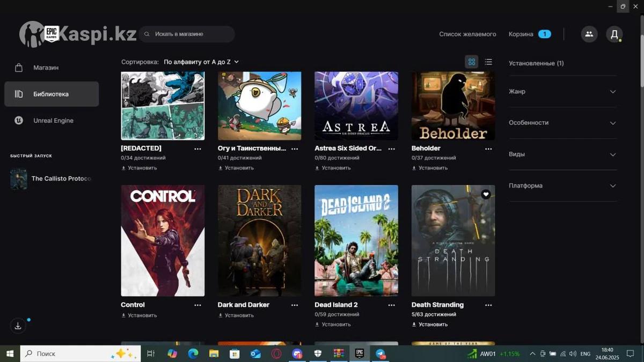Open the Epic Games logo home
Image resolution: width=644 pixels, height=362 pixels.
(52, 33)
